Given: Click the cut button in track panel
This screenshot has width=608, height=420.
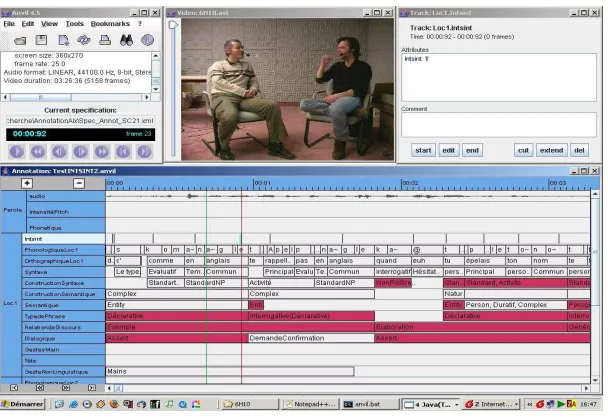Looking at the screenshot, I should tap(523, 150).
